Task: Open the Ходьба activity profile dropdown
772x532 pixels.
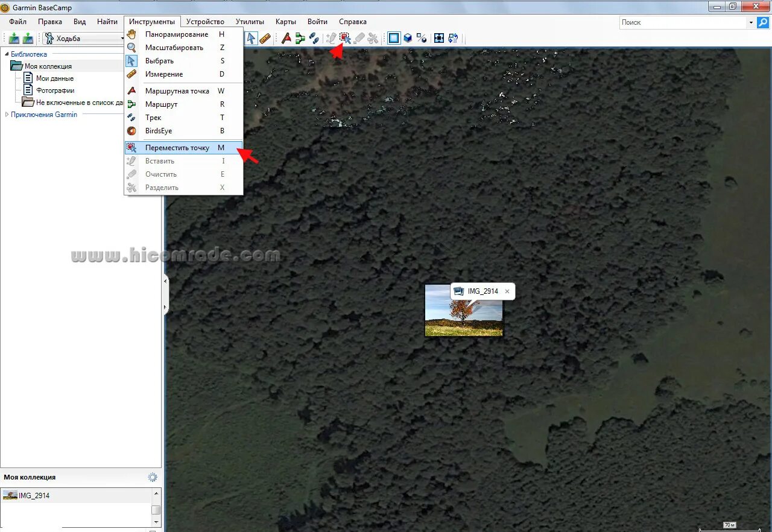Action: (84, 39)
